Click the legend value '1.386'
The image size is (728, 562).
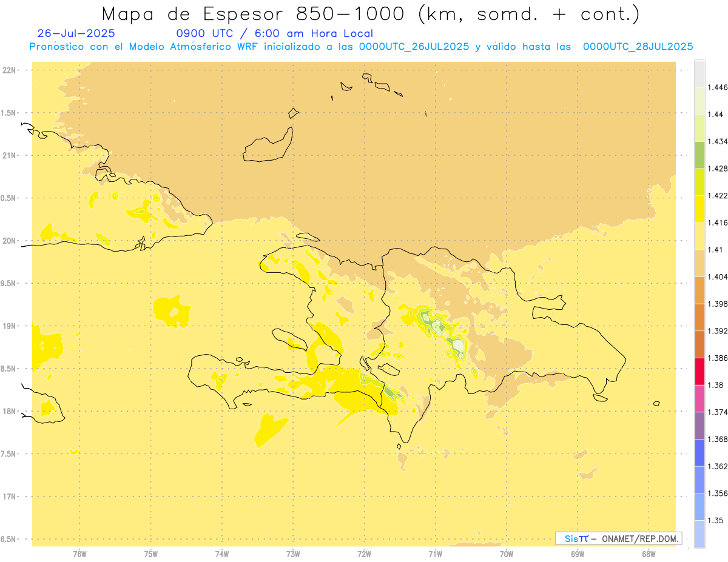(717, 358)
